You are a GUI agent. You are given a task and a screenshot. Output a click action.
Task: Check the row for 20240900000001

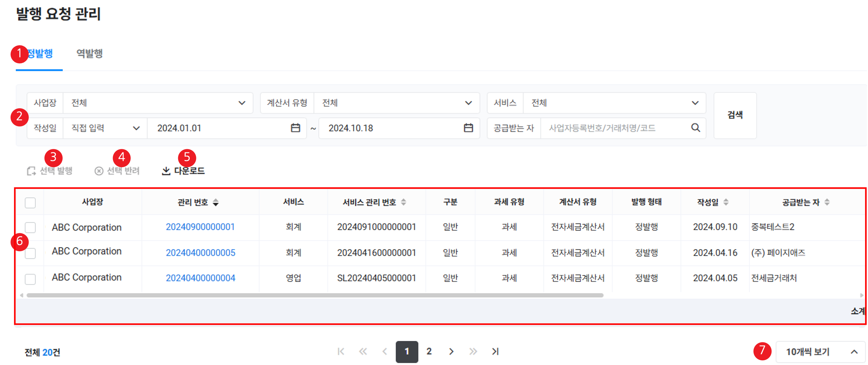pos(30,227)
